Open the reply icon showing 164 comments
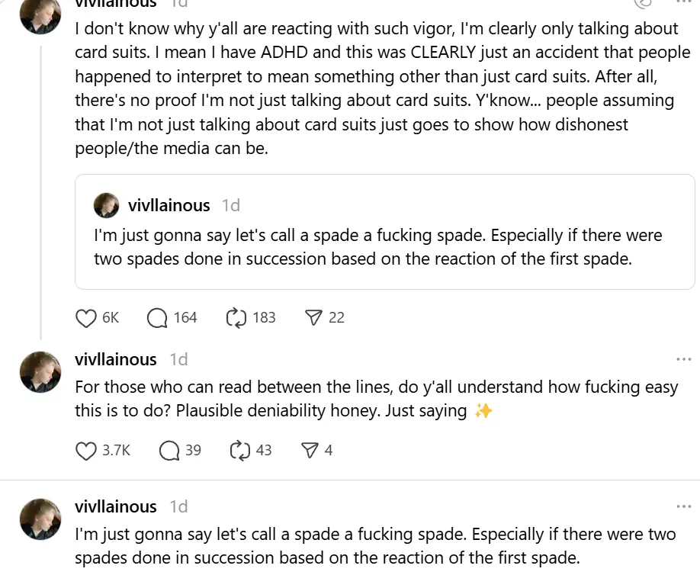This screenshot has height=588, width=700. (x=157, y=318)
